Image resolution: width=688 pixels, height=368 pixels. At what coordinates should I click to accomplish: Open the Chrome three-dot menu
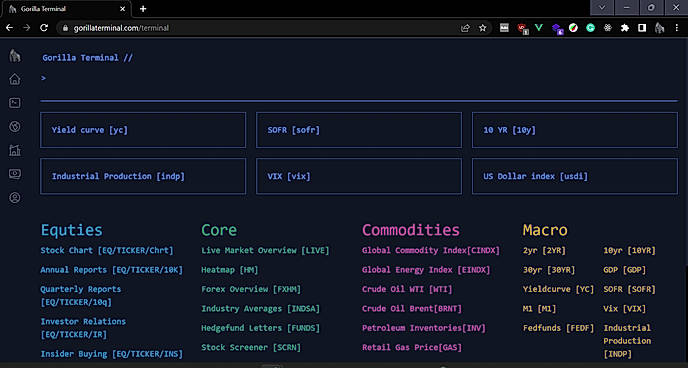(677, 28)
